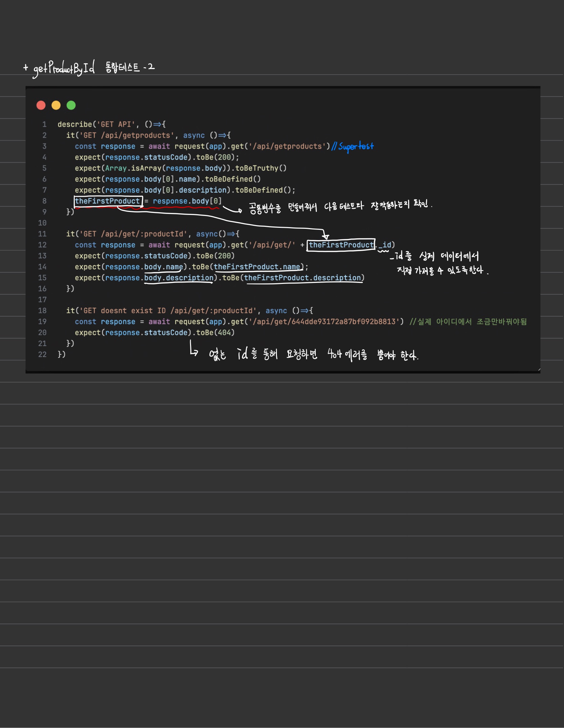Click the '_id를 실제 데이터에서' handwritten note
The width and height of the screenshot is (564, 728).
point(434,256)
